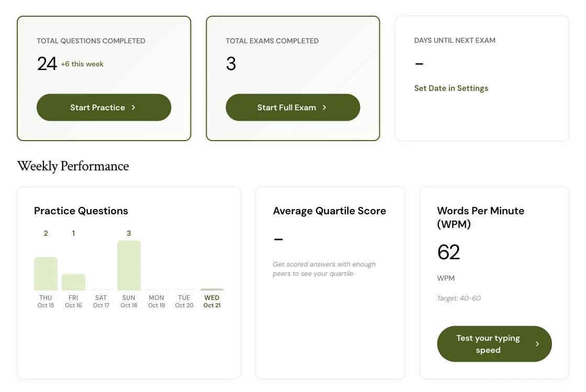Click the TUE Oct 20 day label
Screen dimensions: 586x392
(x=184, y=301)
